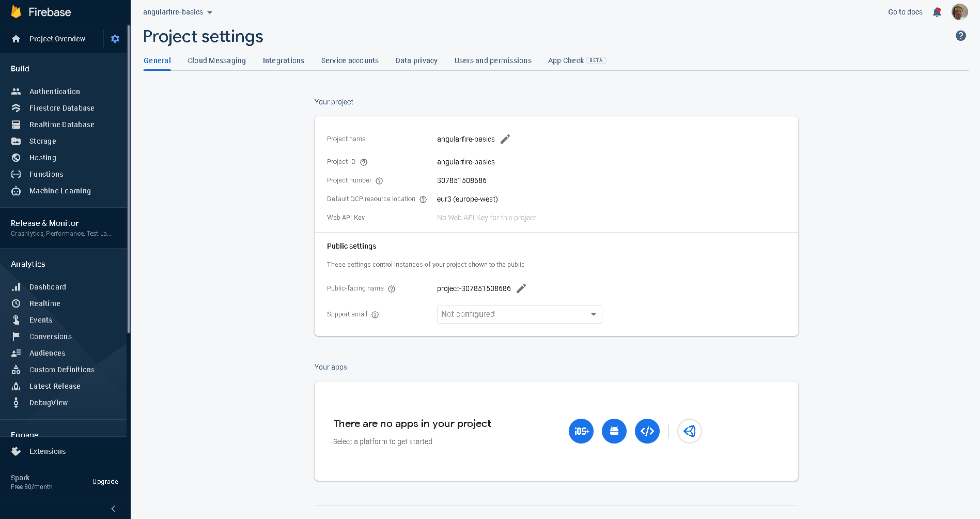The height and width of the screenshot is (519, 980).
Task: Show Public-facing name help tooltip
Action: [x=392, y=289]
